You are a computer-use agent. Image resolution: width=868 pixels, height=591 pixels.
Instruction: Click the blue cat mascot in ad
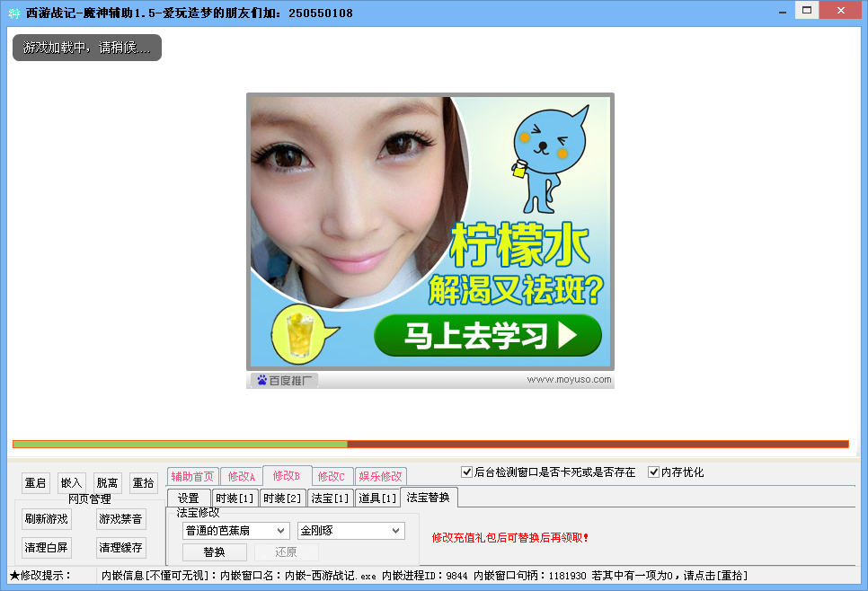coord(549,161)
